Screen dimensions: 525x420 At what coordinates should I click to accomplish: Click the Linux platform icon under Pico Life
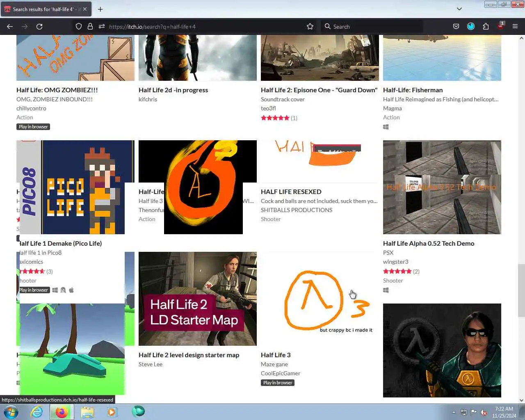pyautogui.click(x=63, y=290)
